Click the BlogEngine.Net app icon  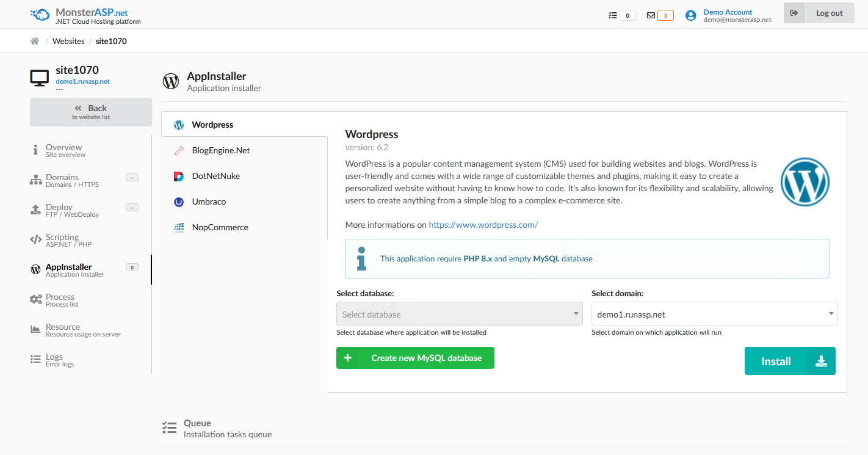tap(179, 151)
